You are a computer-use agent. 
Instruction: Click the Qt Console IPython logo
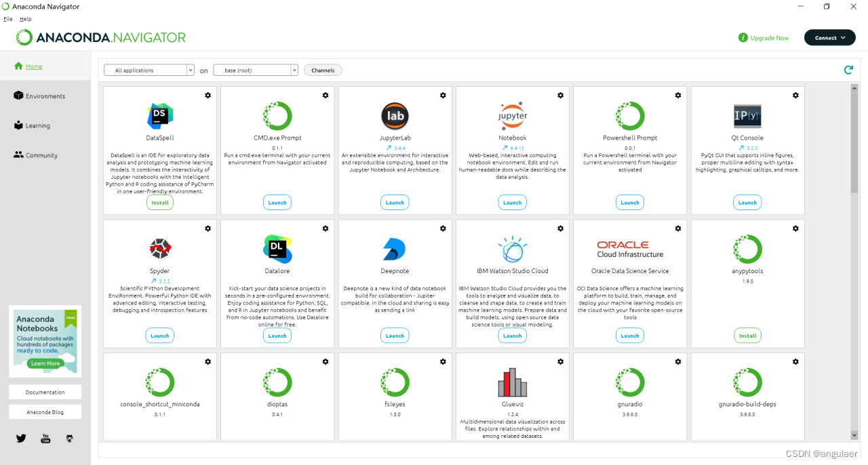click(x=747, y=116)
